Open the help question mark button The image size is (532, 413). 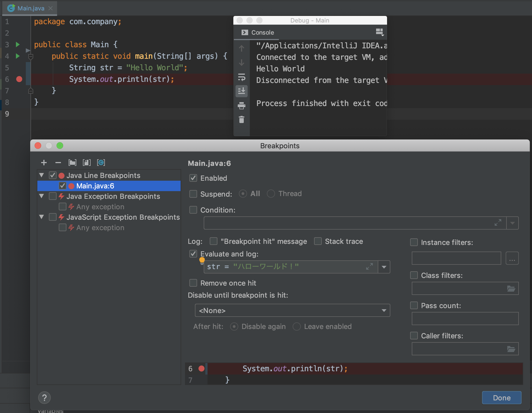coord(44,398)
